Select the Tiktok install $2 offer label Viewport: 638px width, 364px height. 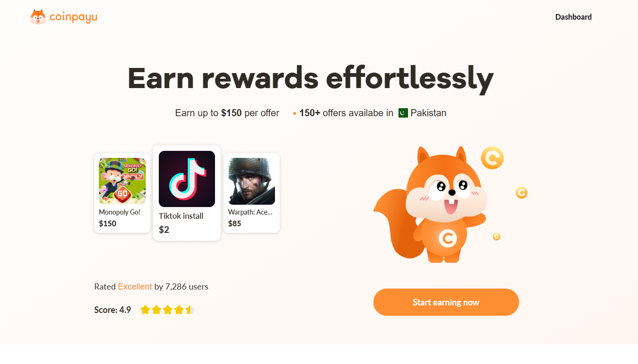tap(181, 216)
